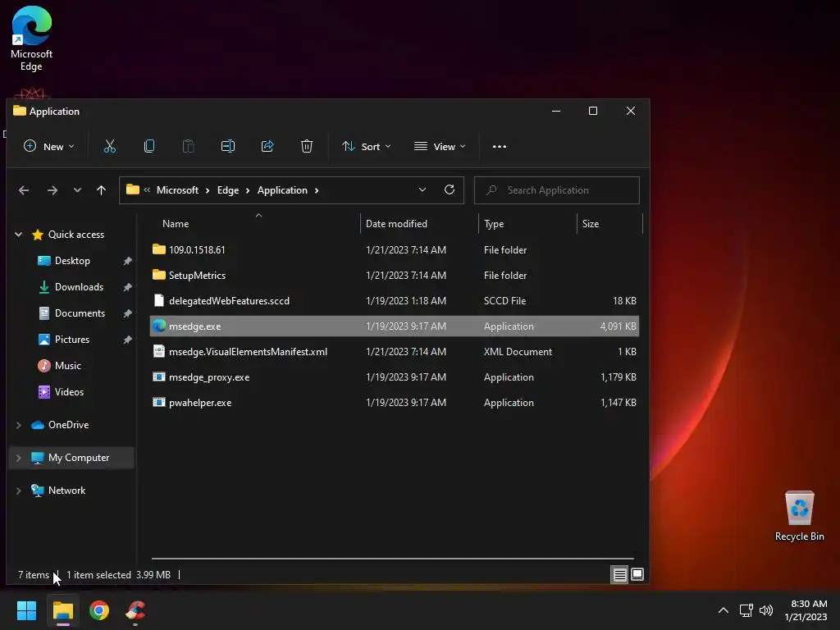The image size is (840, 630).
Task: Click the taskbar icon next to Chrome
Action: pyautogui.click(x=135, y=610)
